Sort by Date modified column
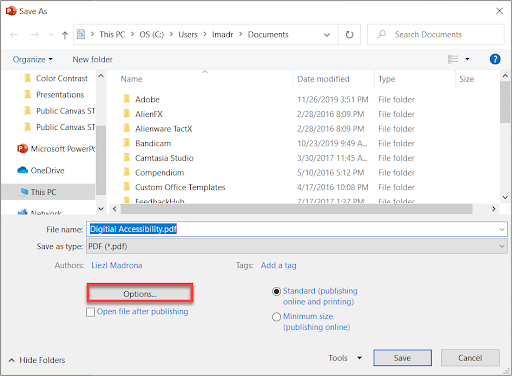This screenshot has height=376, width=512. [x=323, y=79]
